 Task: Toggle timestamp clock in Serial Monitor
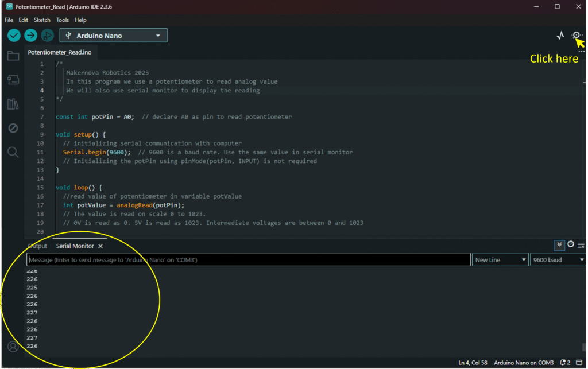click(x=571, y=245)
